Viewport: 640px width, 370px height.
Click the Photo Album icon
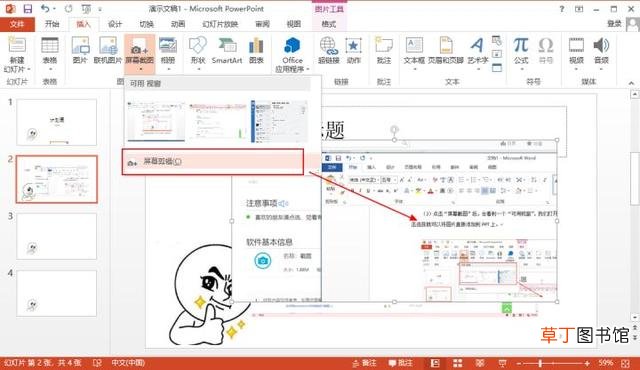(168, 45)
